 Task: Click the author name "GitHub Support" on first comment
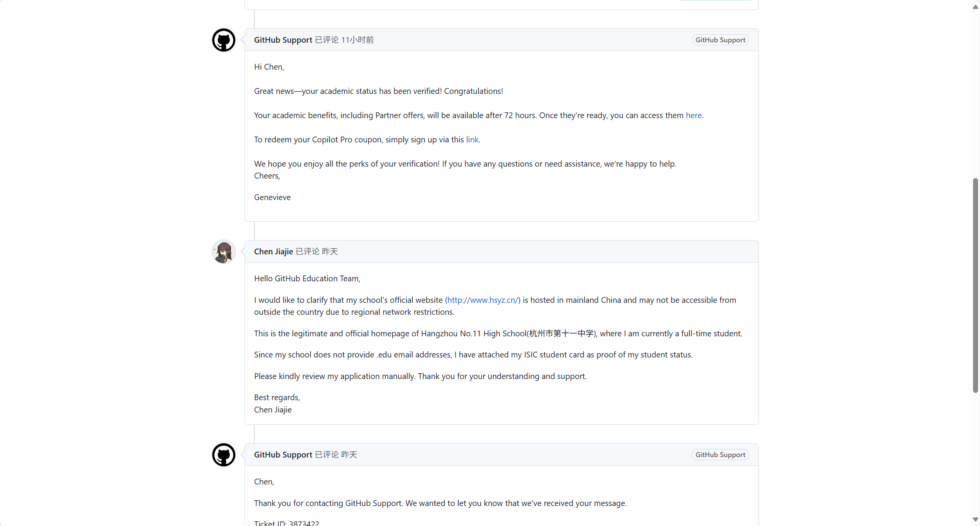[283, 40]
